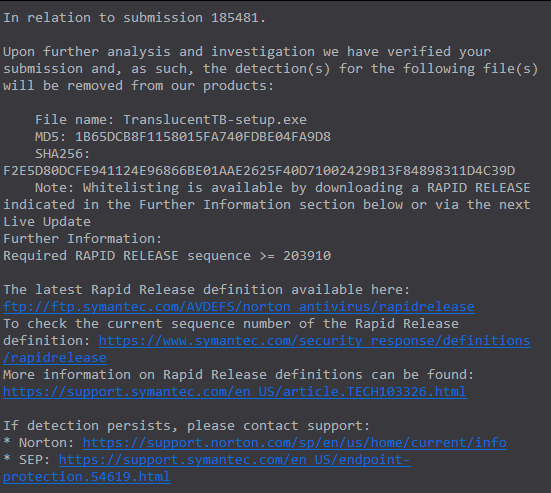Open the SEP endpoint-protection support link

(235, 460)
